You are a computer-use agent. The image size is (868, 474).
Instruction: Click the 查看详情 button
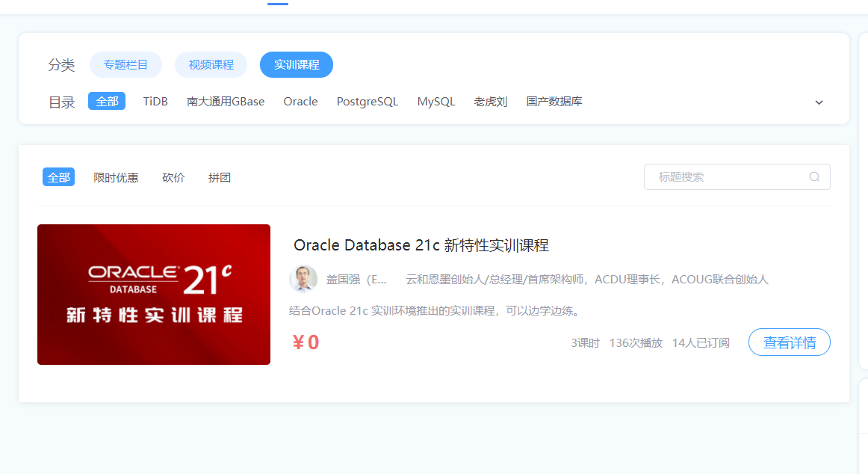(x=789, y=342)
